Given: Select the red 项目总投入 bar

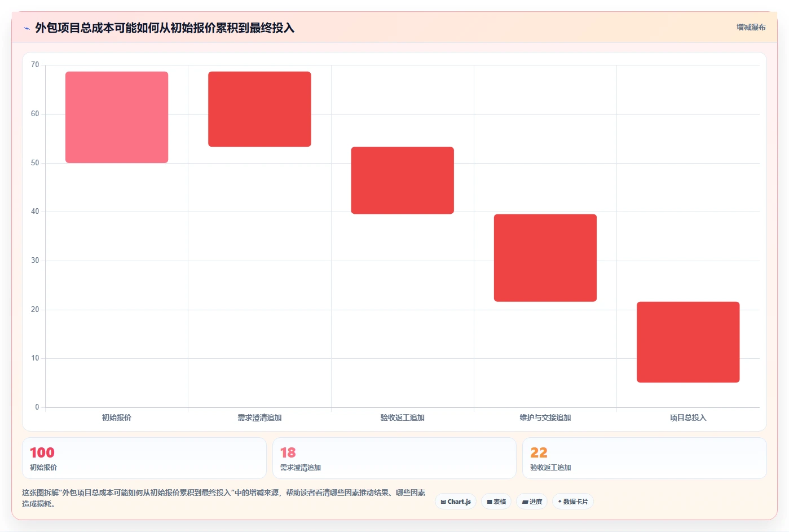Looking at the screenshot, I should click(688, 342).
